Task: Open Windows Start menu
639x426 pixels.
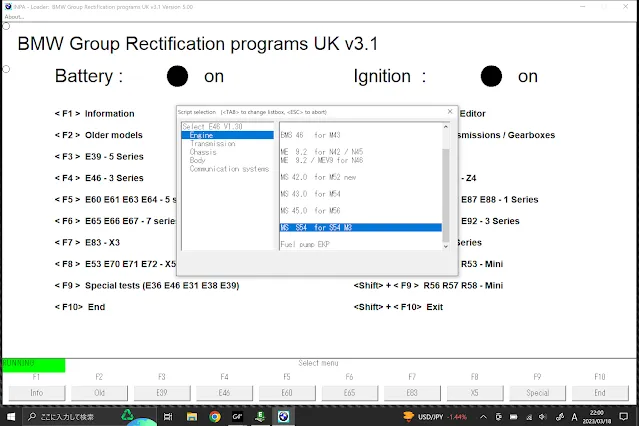Action: coord(11,417)
